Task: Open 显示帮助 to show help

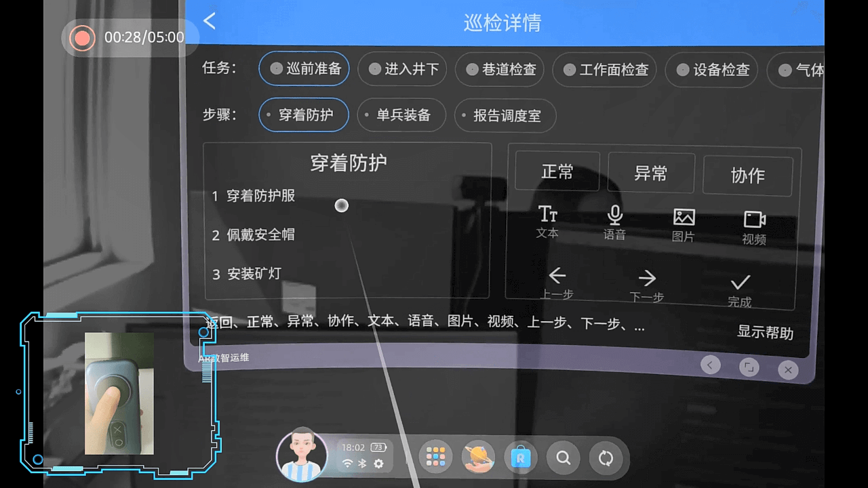Action: coord(764,332)
